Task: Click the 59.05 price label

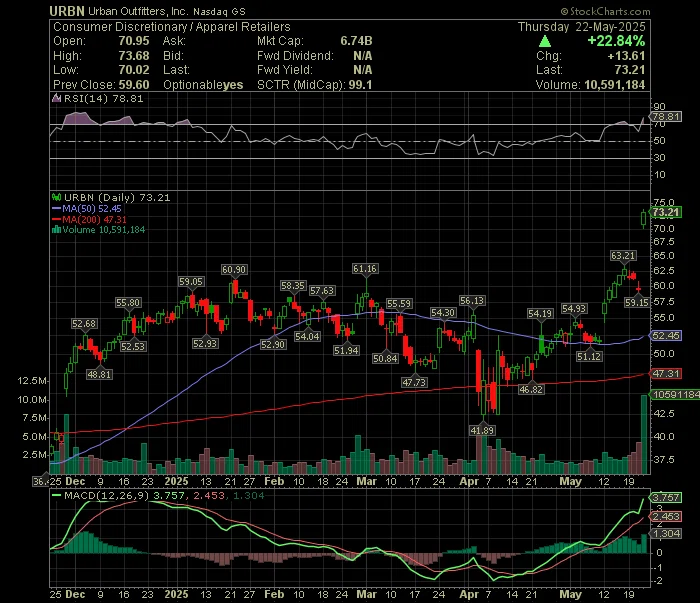Action: click(191, 282)
